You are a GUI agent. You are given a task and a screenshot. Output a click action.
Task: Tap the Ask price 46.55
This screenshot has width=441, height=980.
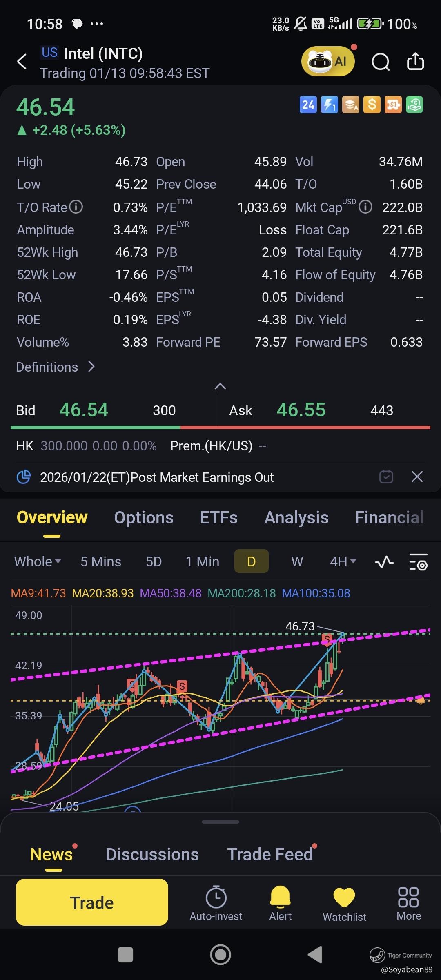coord(301,410)
